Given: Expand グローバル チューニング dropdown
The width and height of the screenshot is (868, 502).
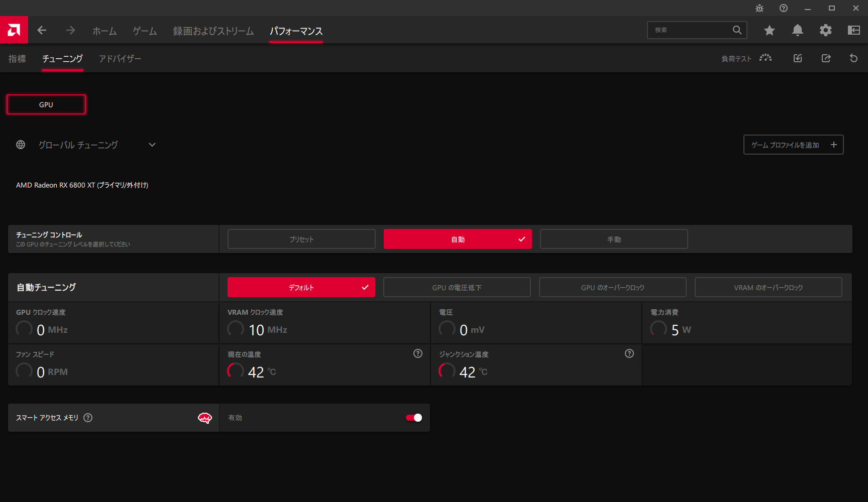Looking at the screenshot, I should click(152, 145).
